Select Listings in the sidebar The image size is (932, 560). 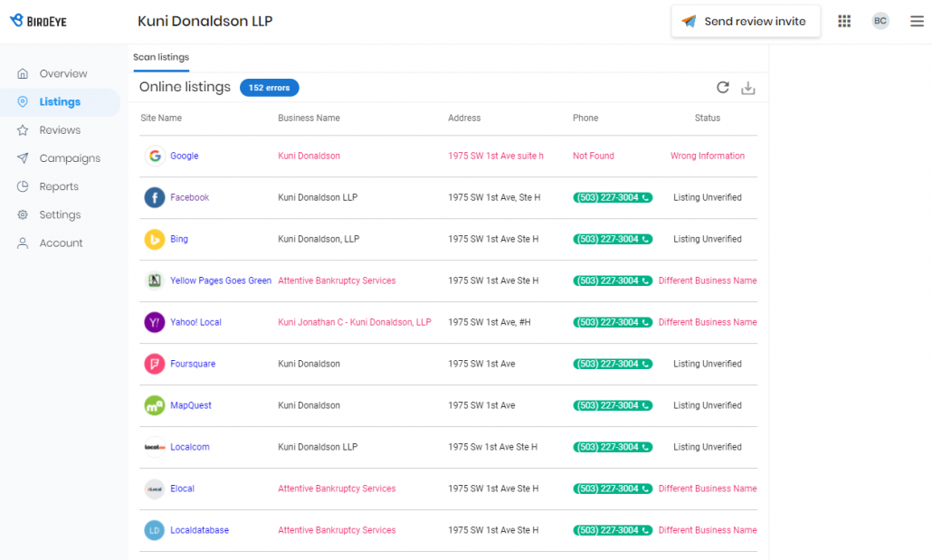(x=60, y=101)
